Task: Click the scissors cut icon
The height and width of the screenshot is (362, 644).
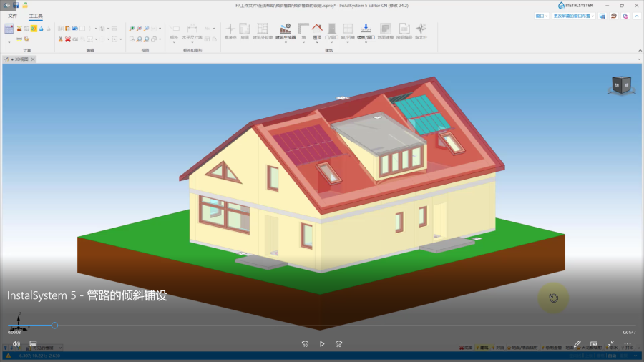Action: 61,39
